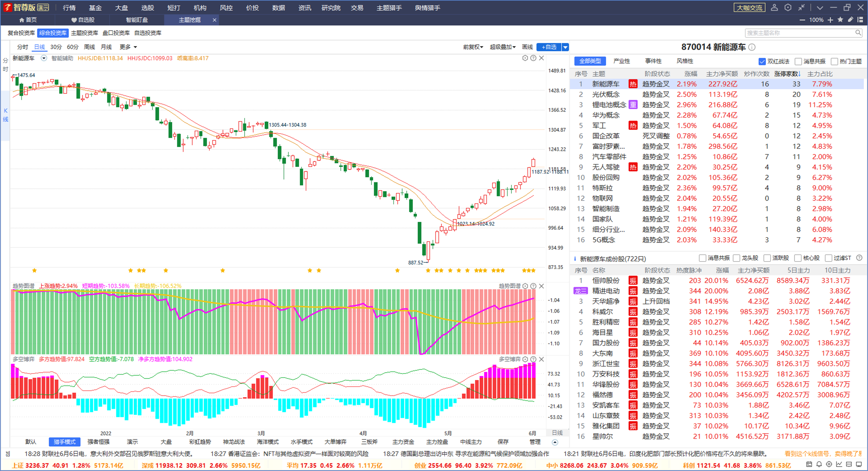The height and width of the screenshot is (471, 868).
Task: Click the line chart icon in status bar
Action: [839, 464]
